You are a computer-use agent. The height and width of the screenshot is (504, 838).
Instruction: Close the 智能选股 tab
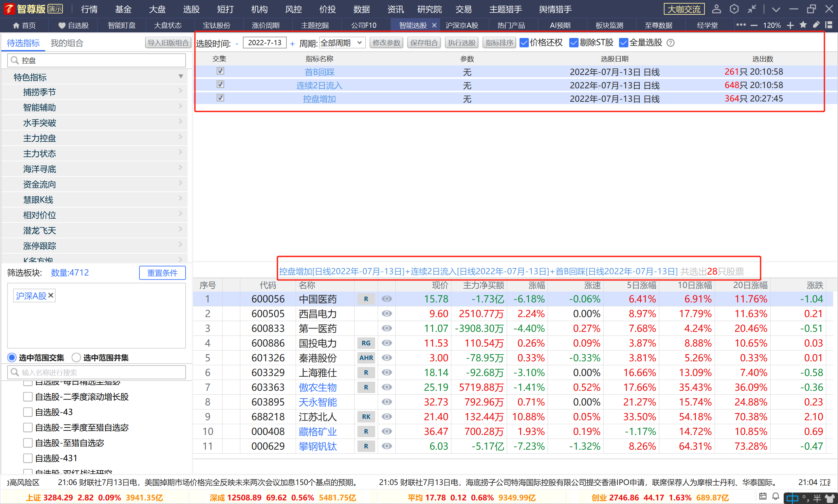(434, 26)
